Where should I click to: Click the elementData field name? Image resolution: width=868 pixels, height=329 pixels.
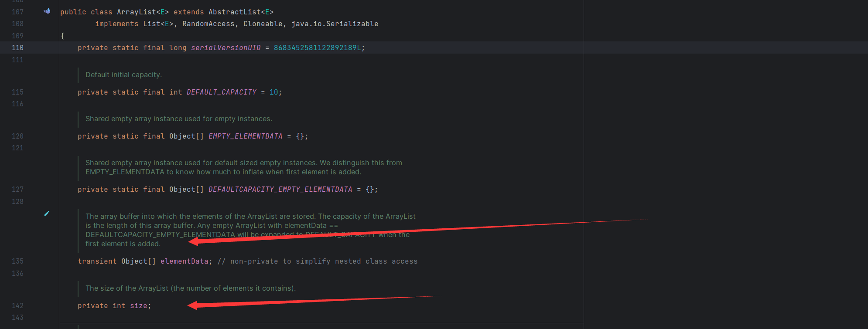184,261
